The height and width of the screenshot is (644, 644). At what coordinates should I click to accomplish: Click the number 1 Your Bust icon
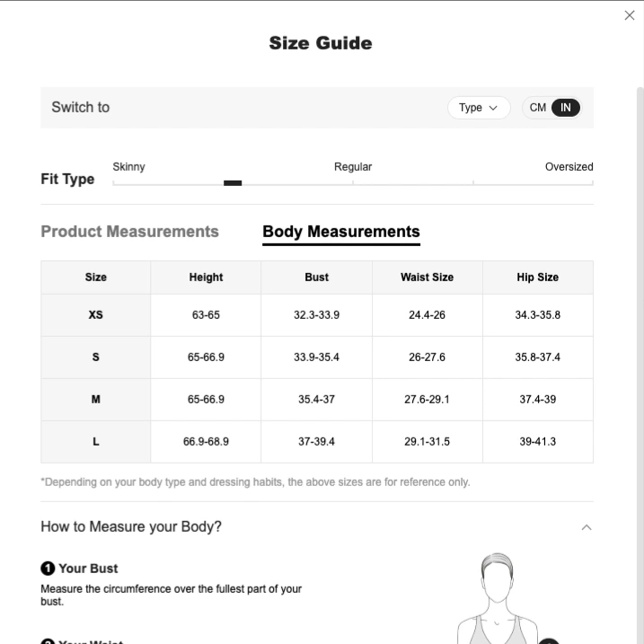48,569
